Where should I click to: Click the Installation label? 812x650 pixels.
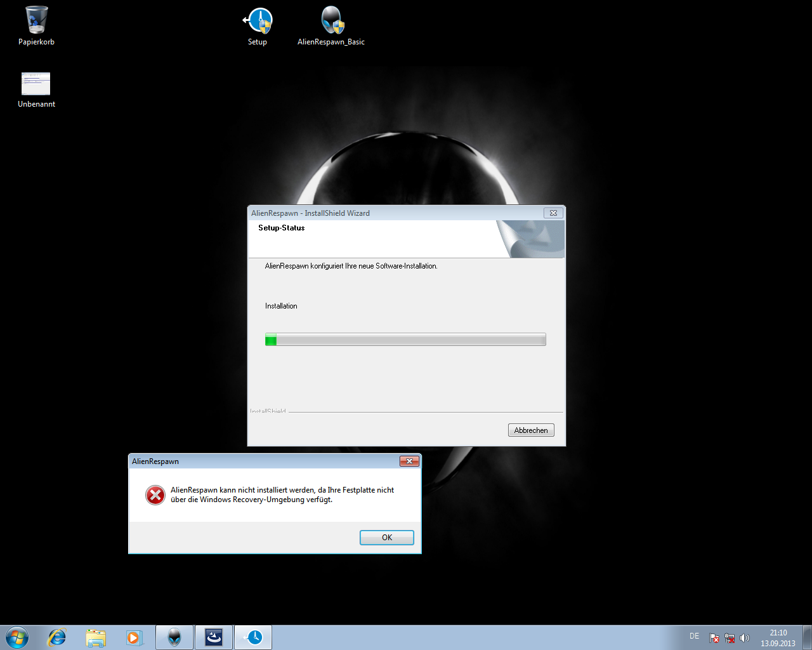tap(281, 306)
